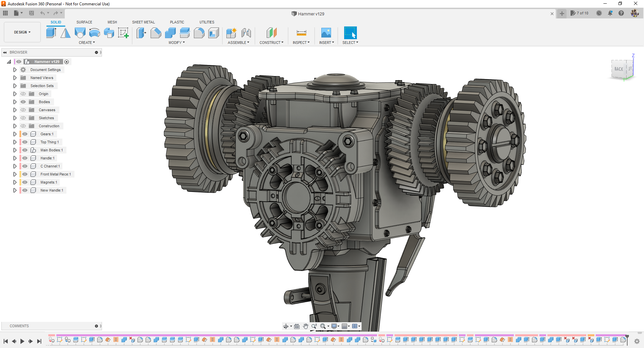Switch to the SURFACE tab

click(x=84, y=22)
